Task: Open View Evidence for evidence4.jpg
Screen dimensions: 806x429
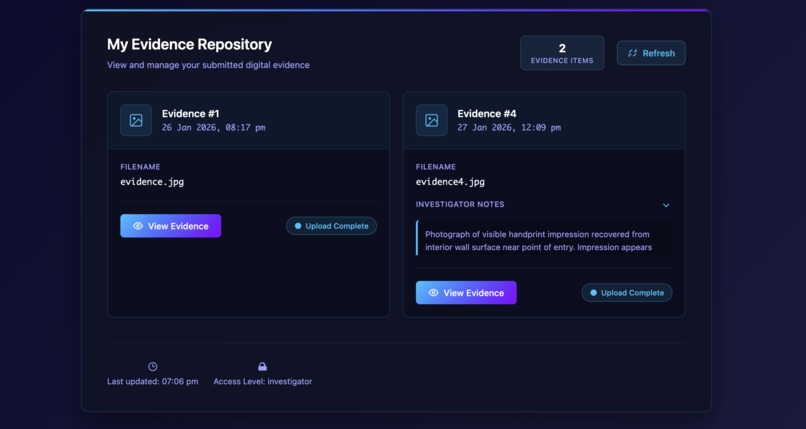Action: (466, 293)
